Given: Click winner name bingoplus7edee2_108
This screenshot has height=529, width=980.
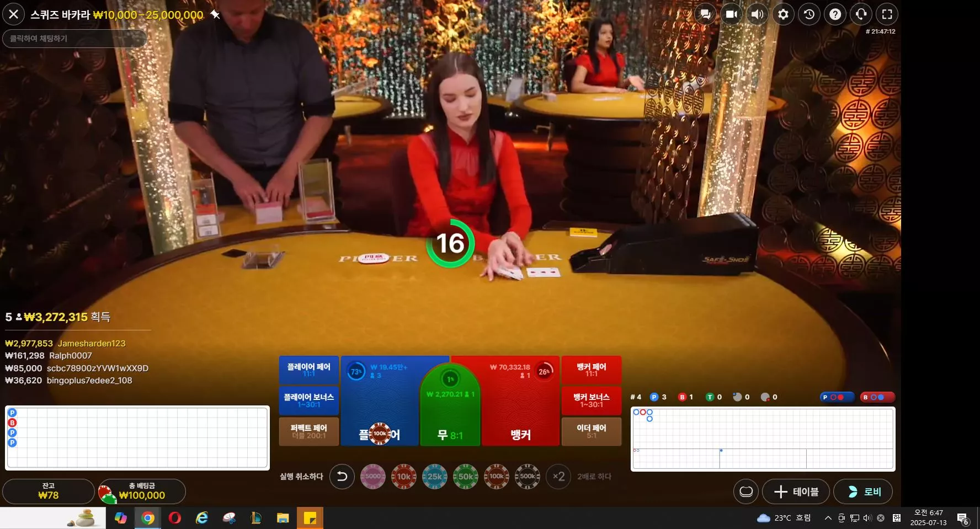Looking at the screenshot, I should 89,381.
